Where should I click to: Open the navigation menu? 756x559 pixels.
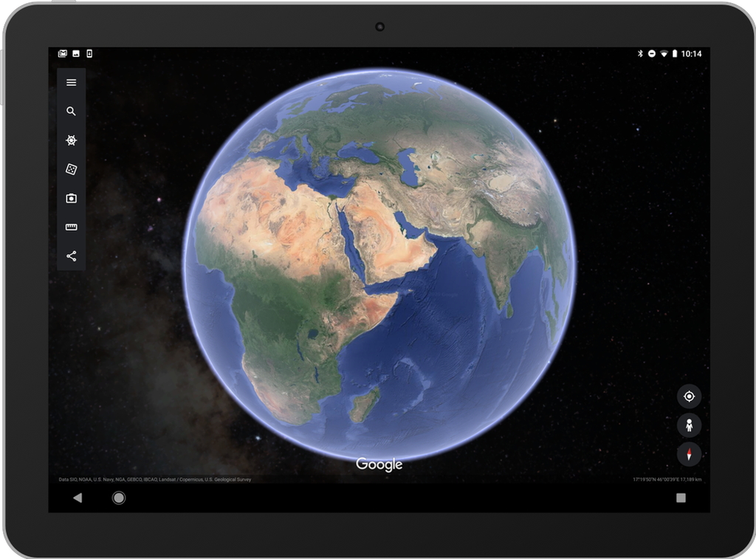click(x=72, y=82)
